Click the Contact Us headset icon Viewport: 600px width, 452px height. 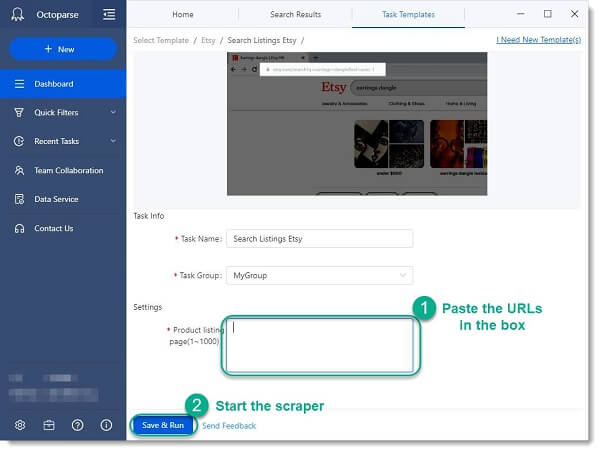click(19, 228)
